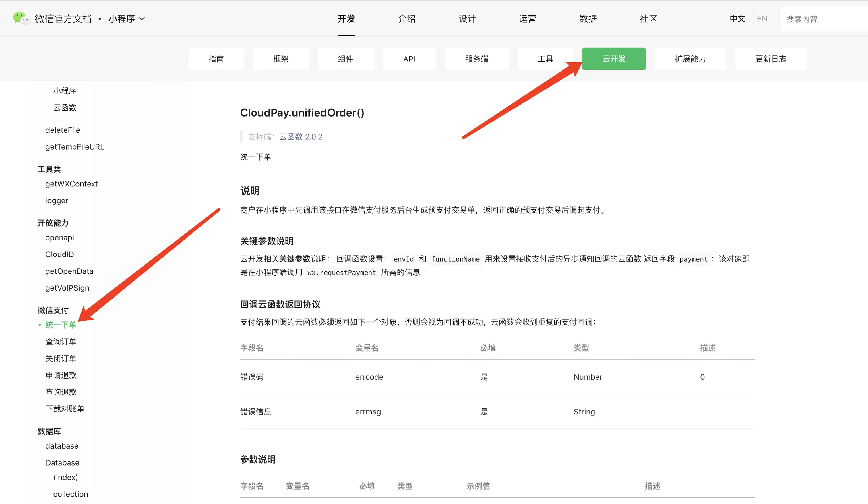Open 下载对账单 in sidebar
Viewport: 868px width, 504px height.
click(x=64, y=409)
